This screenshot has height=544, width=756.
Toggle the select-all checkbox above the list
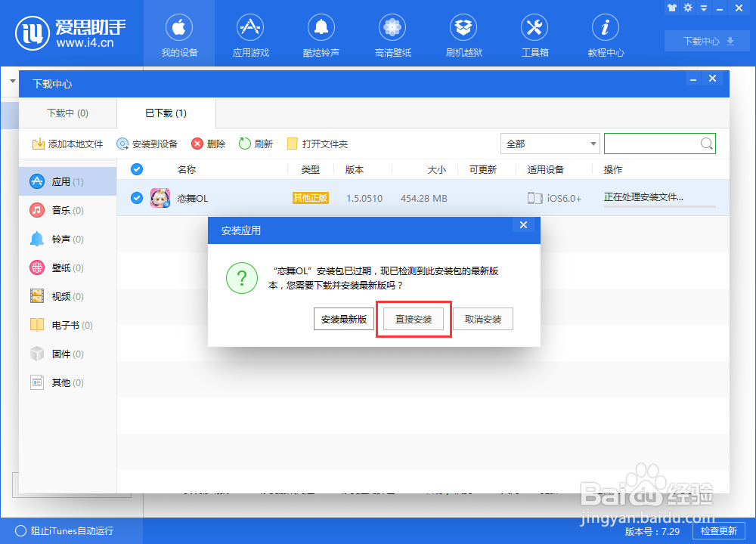click(x=136, y=169)
